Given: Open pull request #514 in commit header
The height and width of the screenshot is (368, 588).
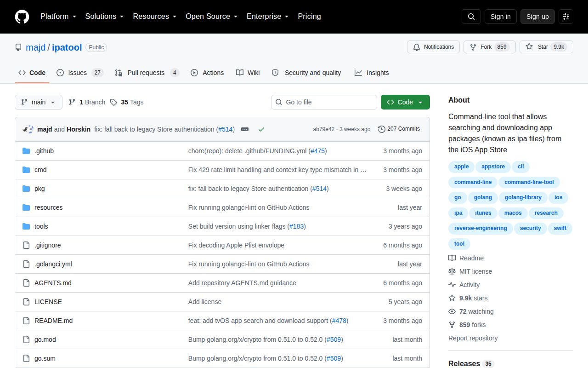Looking at the screenshot, I should point(226,129).
